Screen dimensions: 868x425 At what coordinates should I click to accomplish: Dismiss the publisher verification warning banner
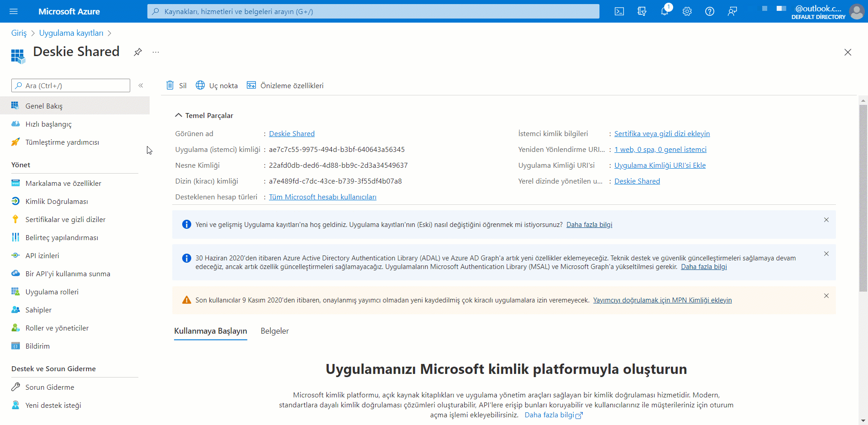click(x=826, y=296)
